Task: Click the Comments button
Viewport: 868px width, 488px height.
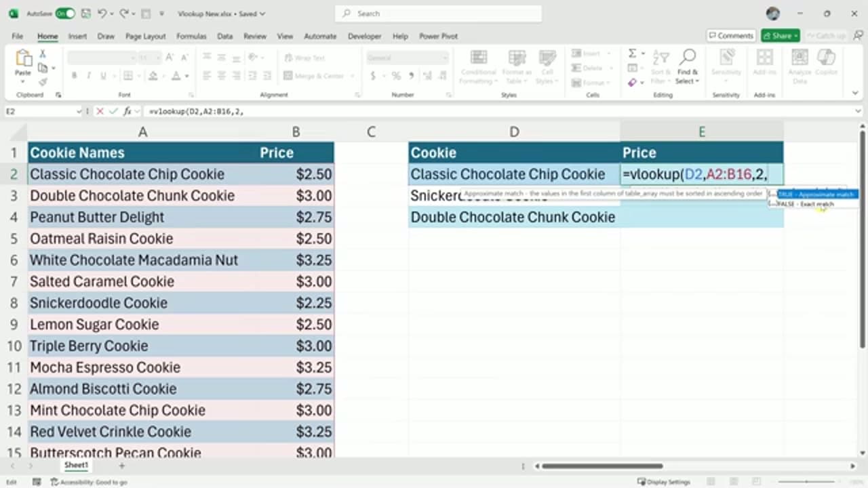Action: point(731,36)
